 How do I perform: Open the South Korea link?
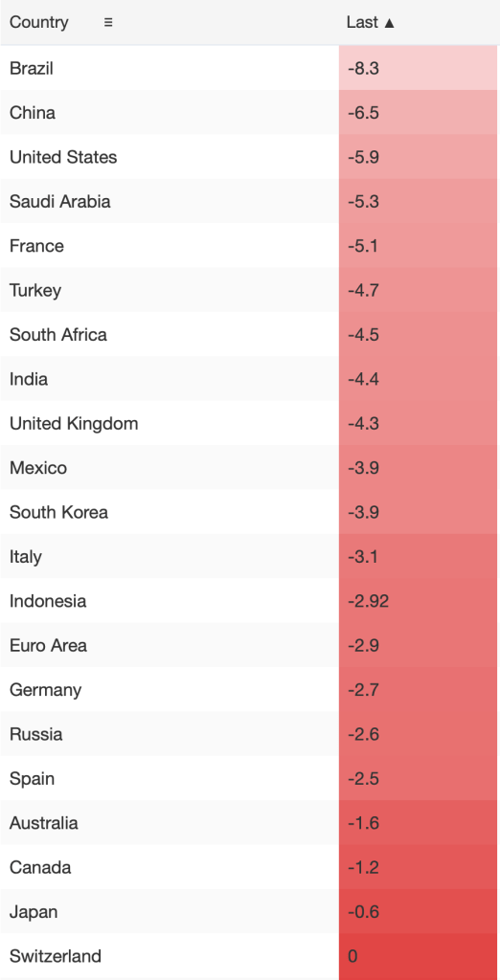(58, 512)
